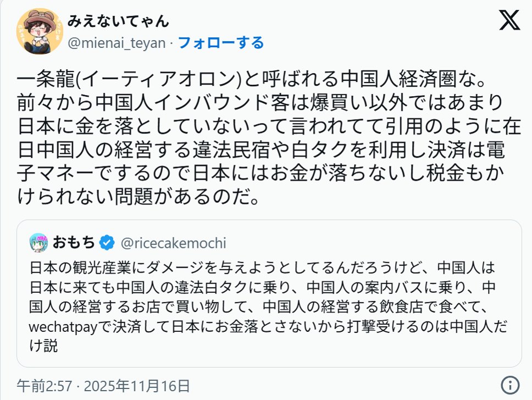This screenshot has height=400, width=532.
Task: Click おもち's small avatar in quoted post
Action: (40, 241)
